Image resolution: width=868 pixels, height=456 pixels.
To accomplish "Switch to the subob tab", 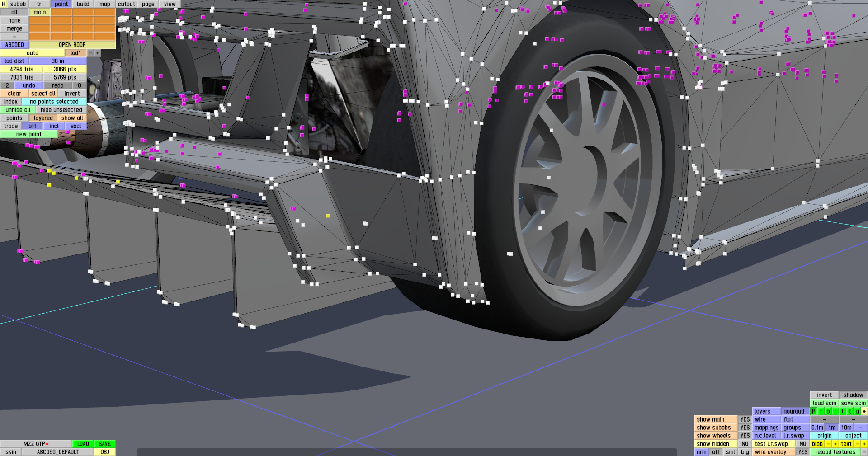I will pyautogui.click(x=18, y=4).
